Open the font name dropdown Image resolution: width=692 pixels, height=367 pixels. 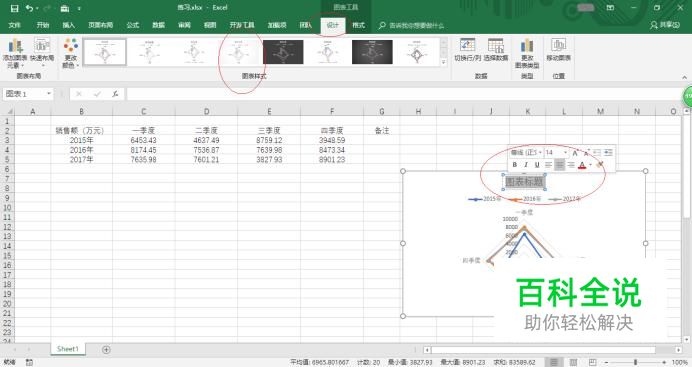(540, 153)
